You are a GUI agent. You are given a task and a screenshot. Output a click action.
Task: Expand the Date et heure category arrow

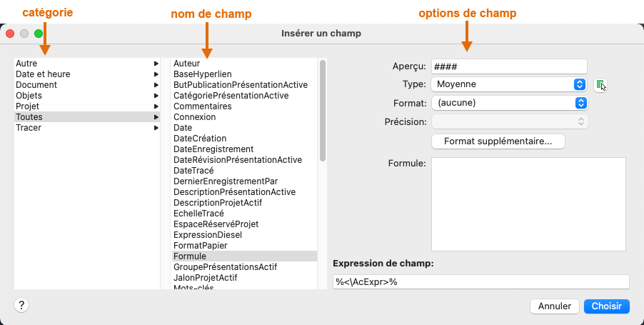[x=156, y=74]
